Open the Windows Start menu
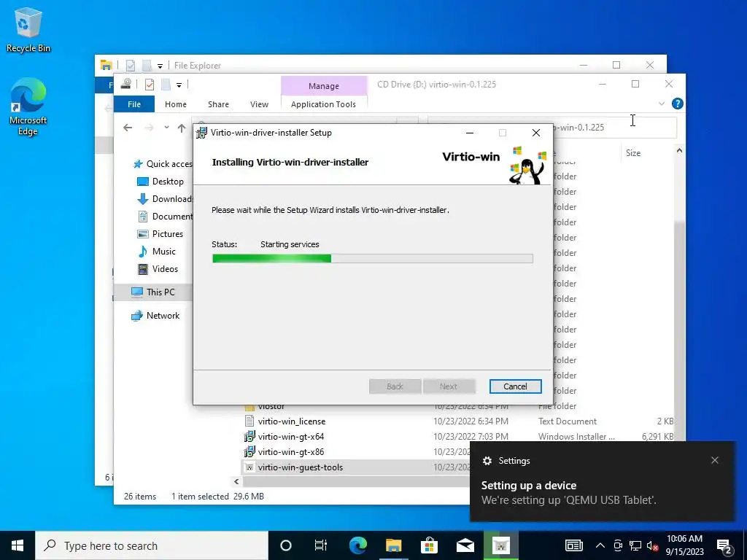Screen dimensions: 747x560 [18, 545]
